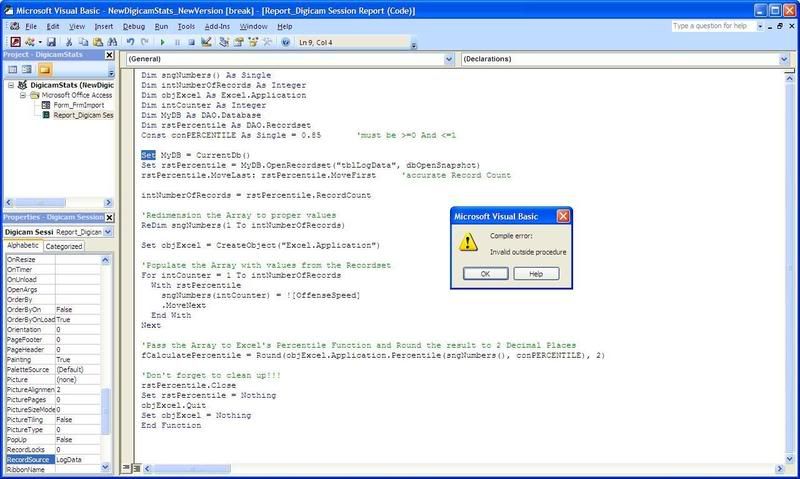The width and height of the screenshot is (800, 479).
Task: Click the yellow warning icon in dialog
Action: pyautogui.click(x=468, y=242)
